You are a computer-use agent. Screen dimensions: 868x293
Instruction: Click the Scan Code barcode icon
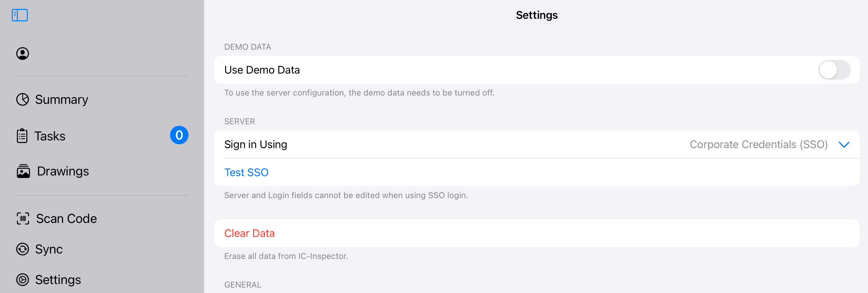pyautogui.click(x=23, y=218)
